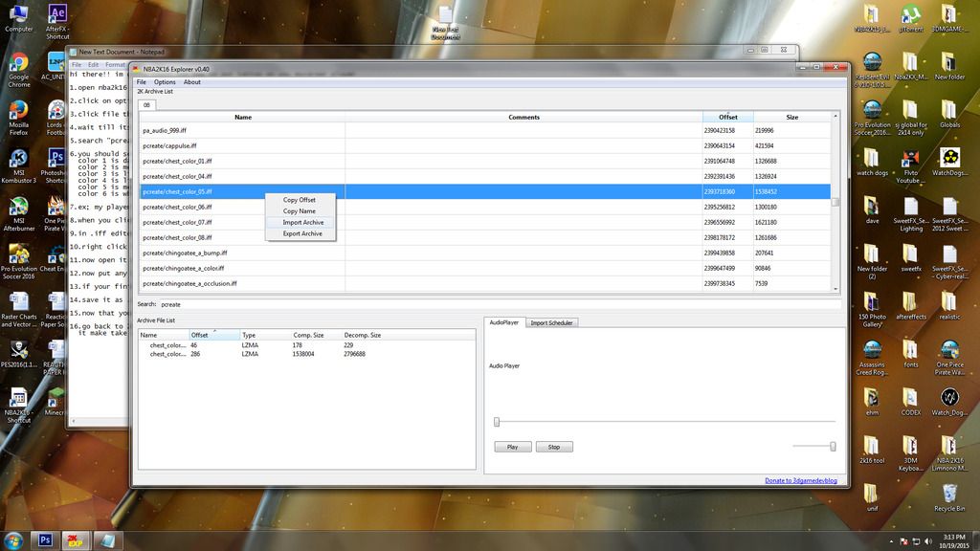Viewport: 980px width, 551px height.
Task: Adjust the audio volume slider
Action: point(833,446)
